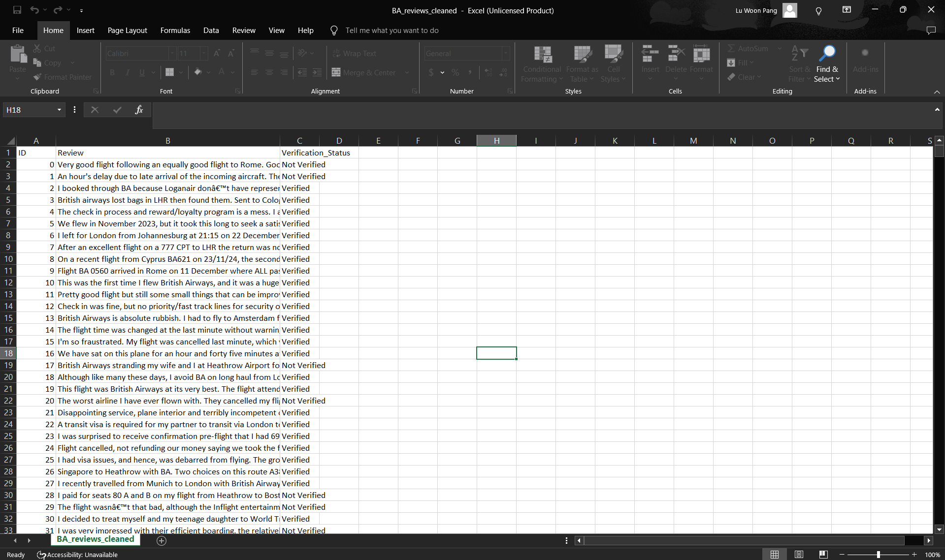Viewport: 945px width, 560px height.
Task: Collapse the ribbon
Action: pyautogui.click(x=937, y=92)
